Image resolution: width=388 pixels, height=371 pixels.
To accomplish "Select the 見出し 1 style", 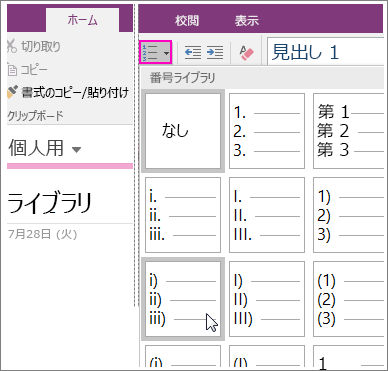I will click(x=324, y=53).
